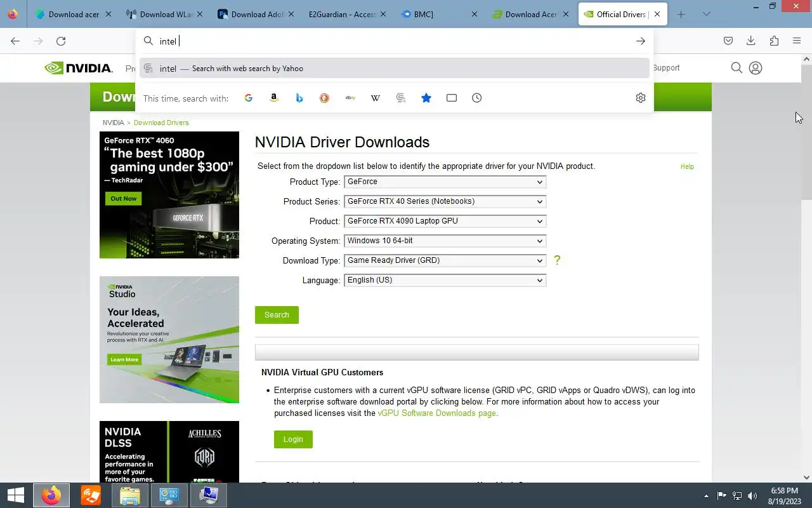Open File Explorer from the taskbar
The image size is (812, 508).
tap(130, 495)
